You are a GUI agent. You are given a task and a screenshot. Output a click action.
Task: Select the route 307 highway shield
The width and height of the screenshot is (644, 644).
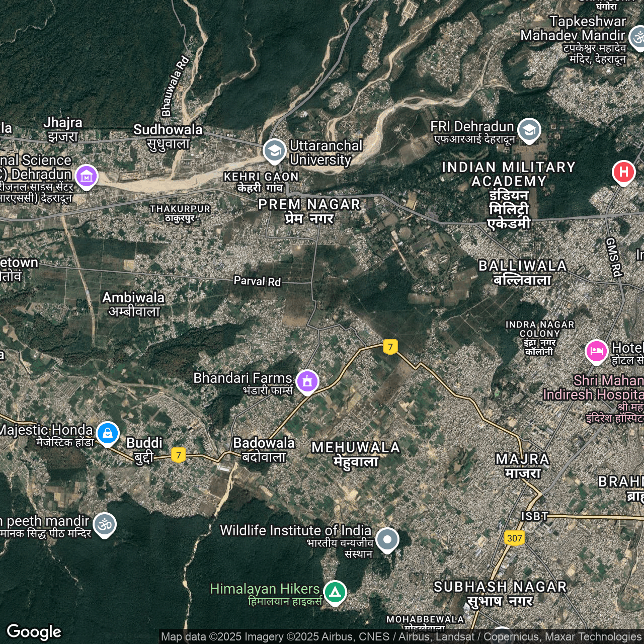(x=514, y=538)
